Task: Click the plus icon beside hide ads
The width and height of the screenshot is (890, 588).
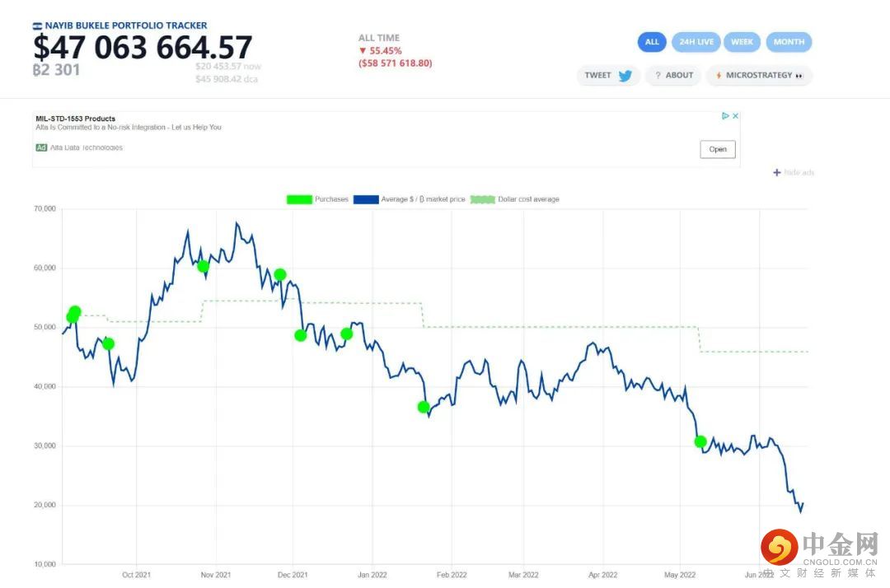Action: point(776,172)
